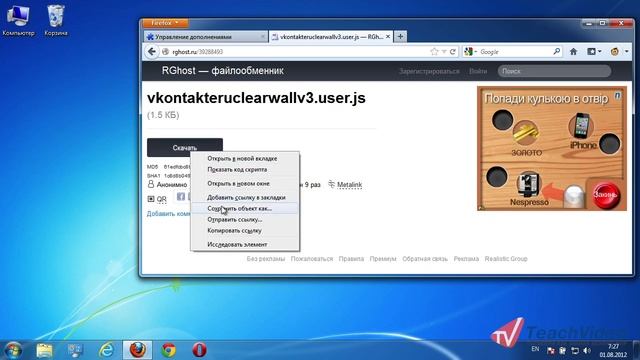Click the network tray icon
This screenshot has width=640, height=360.
click(575, 351)
